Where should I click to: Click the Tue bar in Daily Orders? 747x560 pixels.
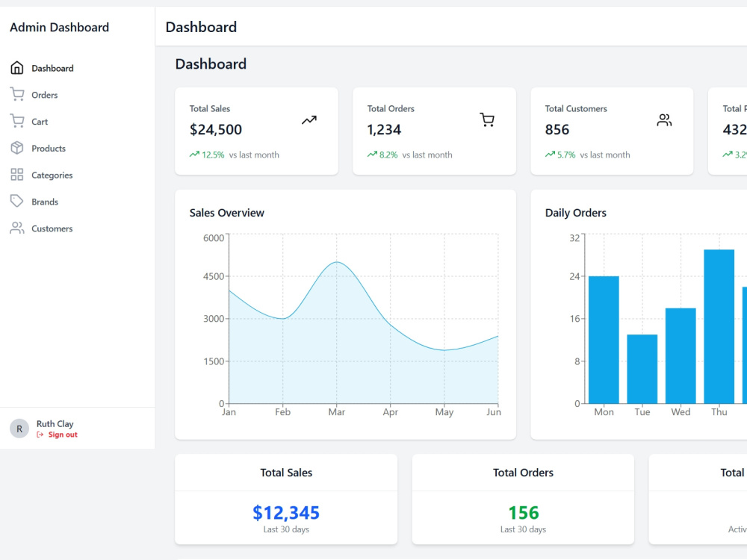pyautogui.click(x=642, y=369)
